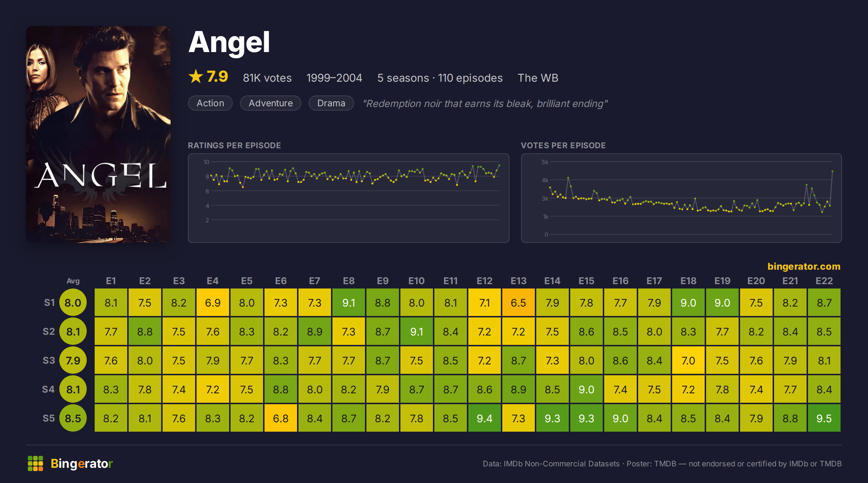Click the S4 row label
This screenshot has width=868, height=483.
point(48,389)
